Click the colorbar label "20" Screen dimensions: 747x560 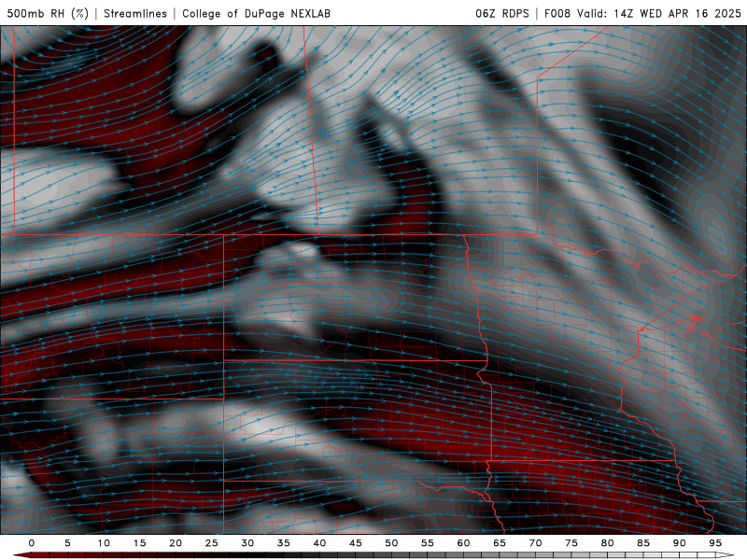click(x=176, y=543)
